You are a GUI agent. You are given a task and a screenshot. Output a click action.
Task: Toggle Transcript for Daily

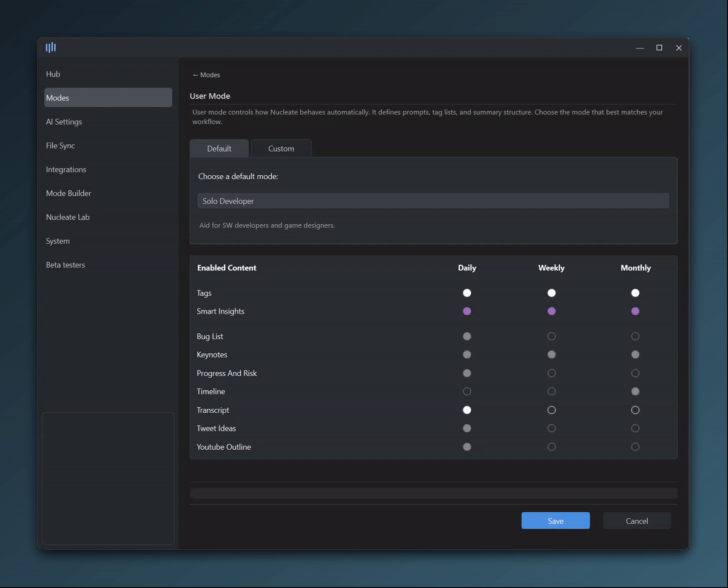coord(467,410)
